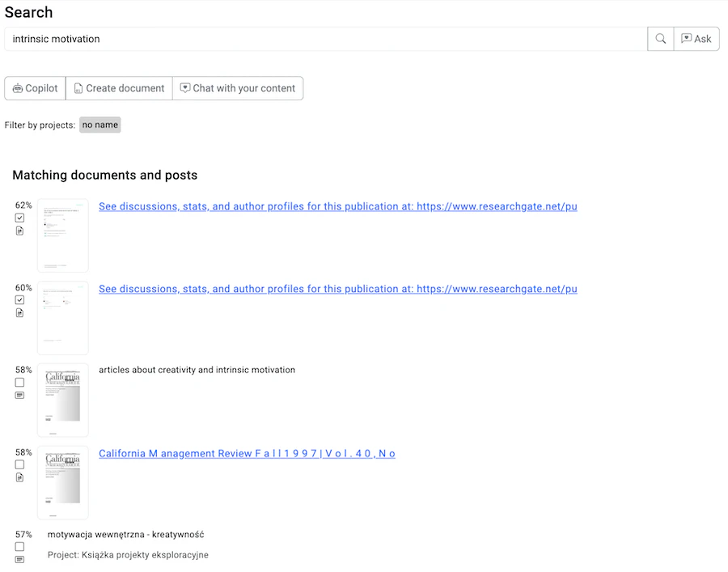The image size is (728, 572).
Task: Open the document icon on the 62% result
Action: 19,231
